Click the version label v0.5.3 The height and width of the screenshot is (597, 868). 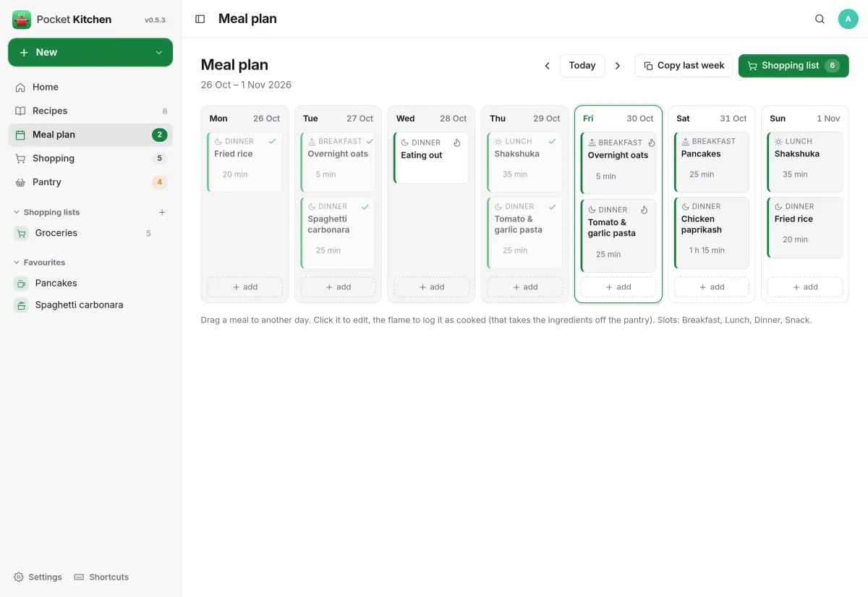tap(155, 20)
